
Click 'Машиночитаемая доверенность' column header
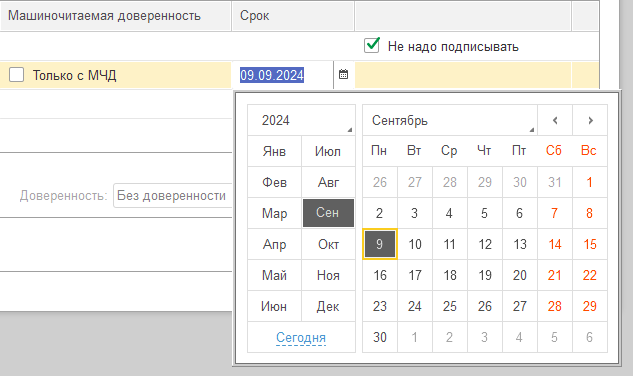click(115, 16)
